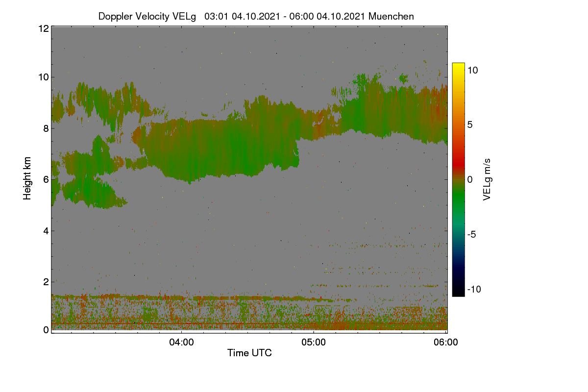The width and height of the screenshot is (588, 392).
Task: Click the height tick label '6'
Action: coord(46,179)
